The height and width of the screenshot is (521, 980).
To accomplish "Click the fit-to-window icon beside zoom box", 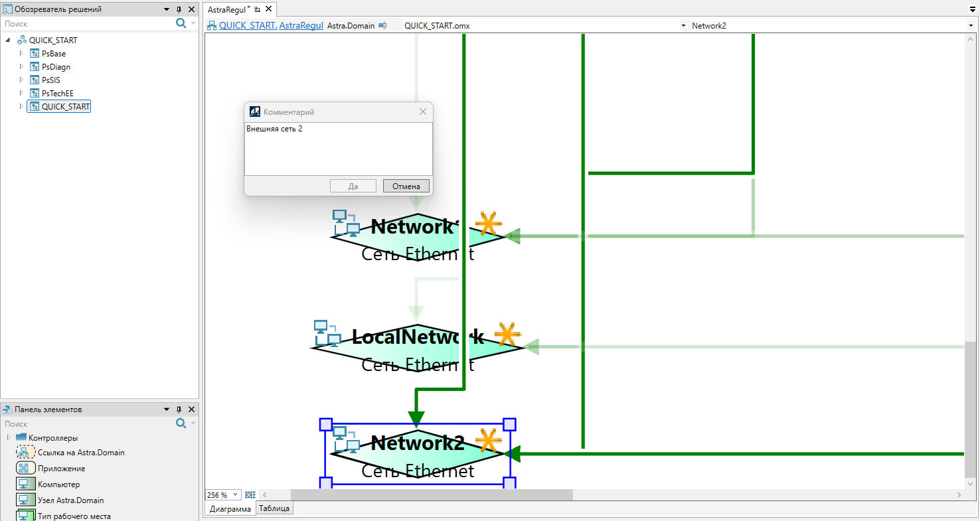I will [250, 495].
